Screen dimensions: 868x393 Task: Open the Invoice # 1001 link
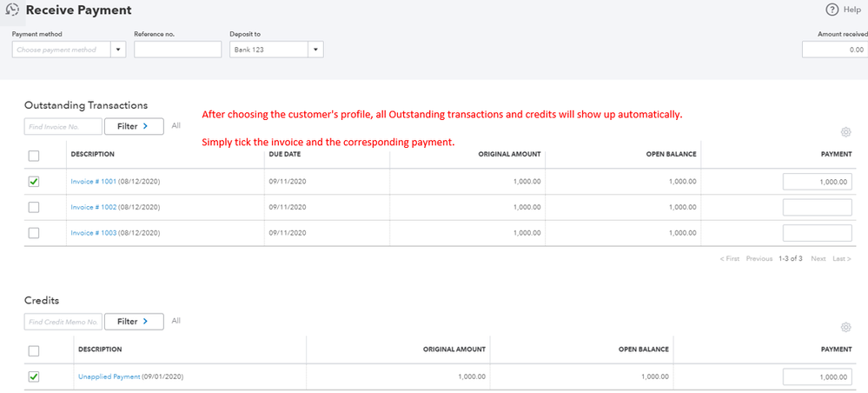tap(94, 181)
